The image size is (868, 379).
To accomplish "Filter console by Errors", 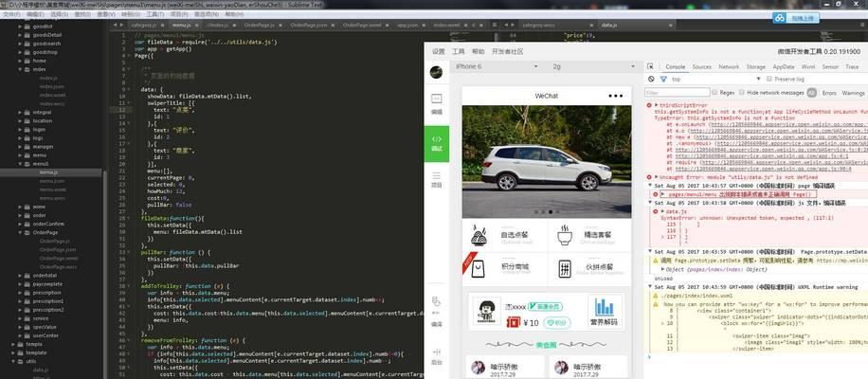I will click(829, 93).
